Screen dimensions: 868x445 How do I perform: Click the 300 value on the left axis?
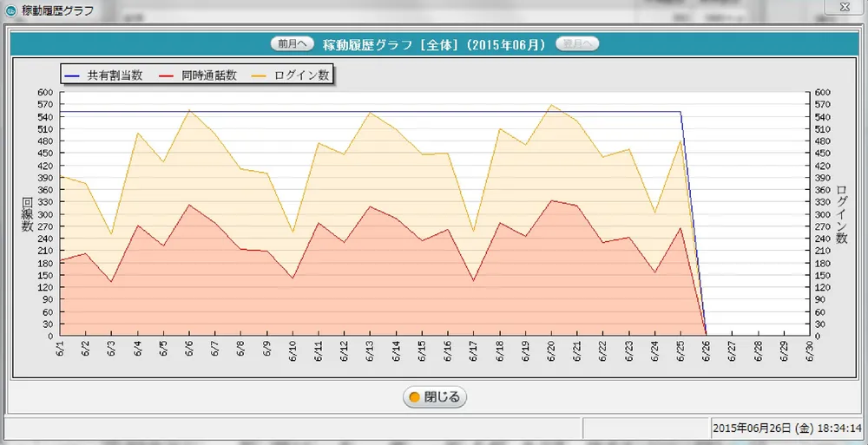45,214
